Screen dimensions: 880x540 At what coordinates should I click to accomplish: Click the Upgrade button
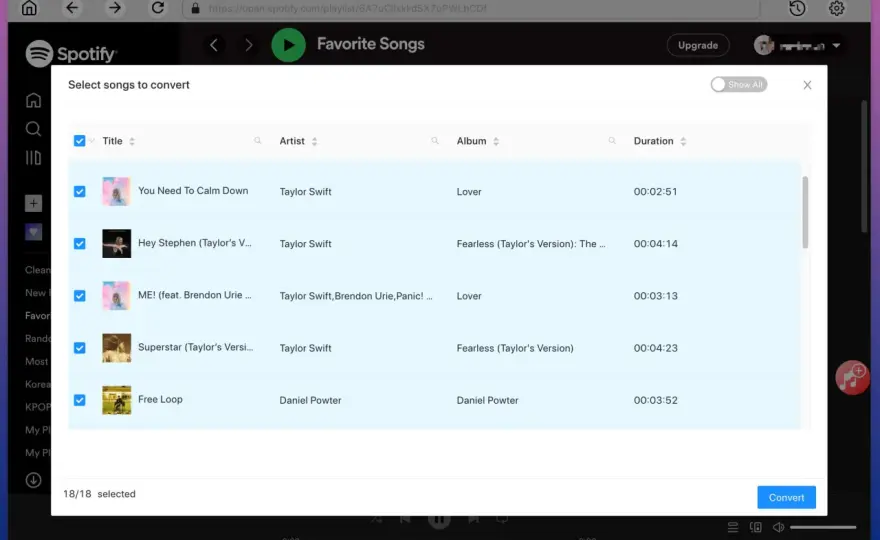(698, 45)
